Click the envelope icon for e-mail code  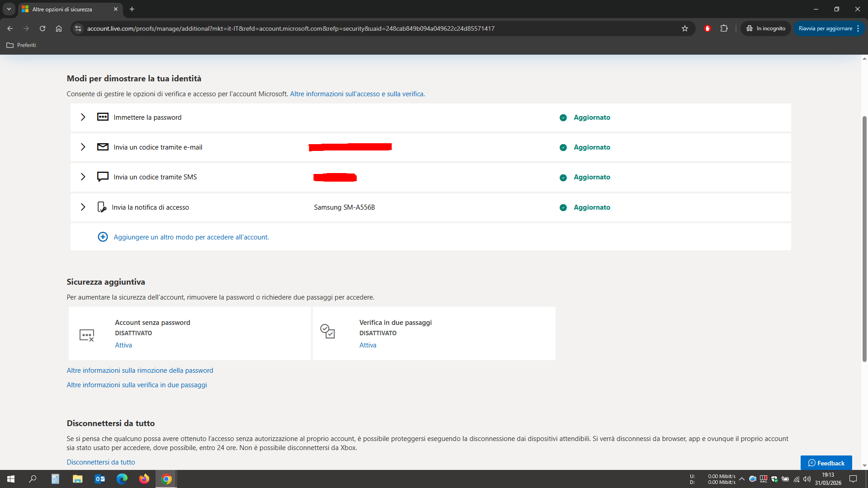[103, 147]
